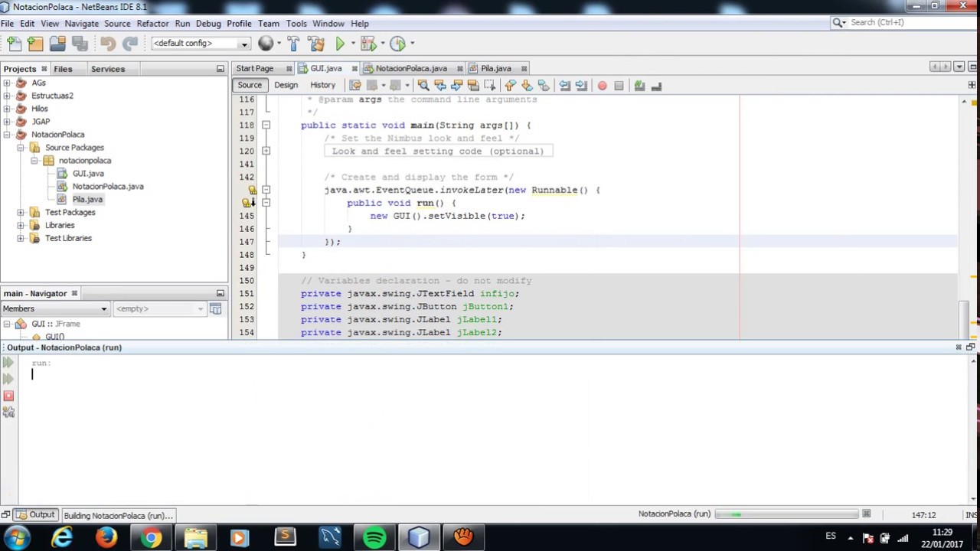Click Previous Bookmark icon in editor toolbar

coord(511,86)
